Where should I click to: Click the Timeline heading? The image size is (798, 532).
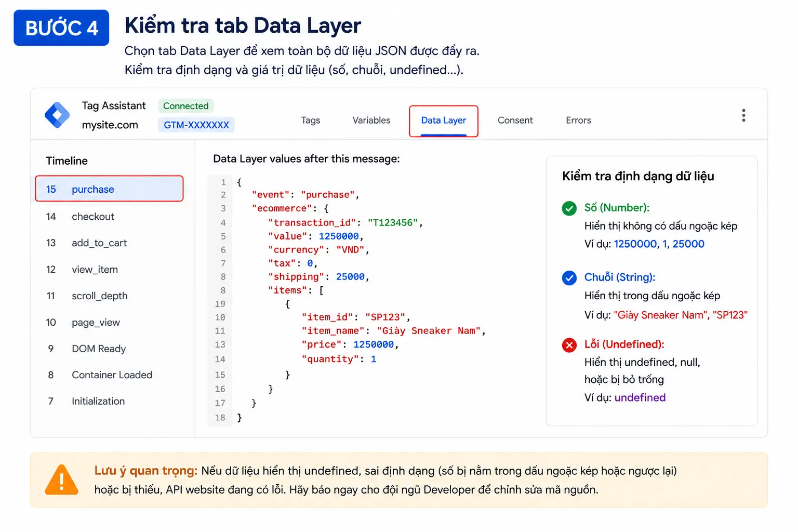click(x=67, y=161)
